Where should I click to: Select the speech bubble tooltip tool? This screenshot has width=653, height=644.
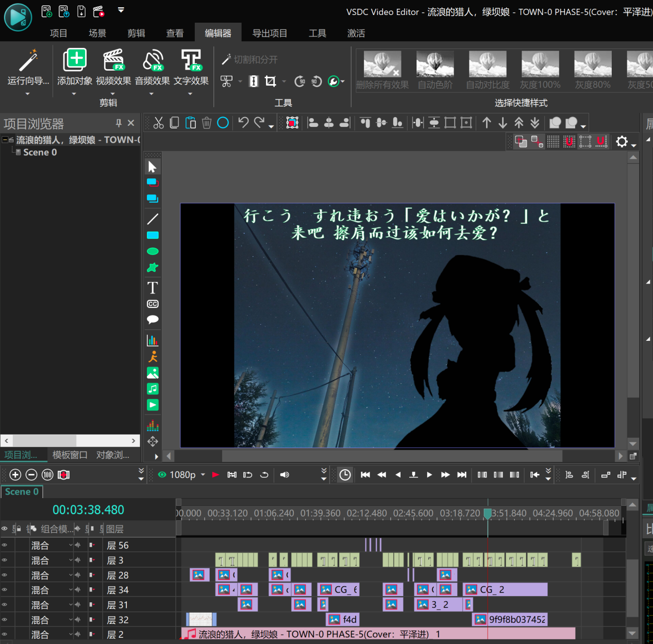[153, 320]
